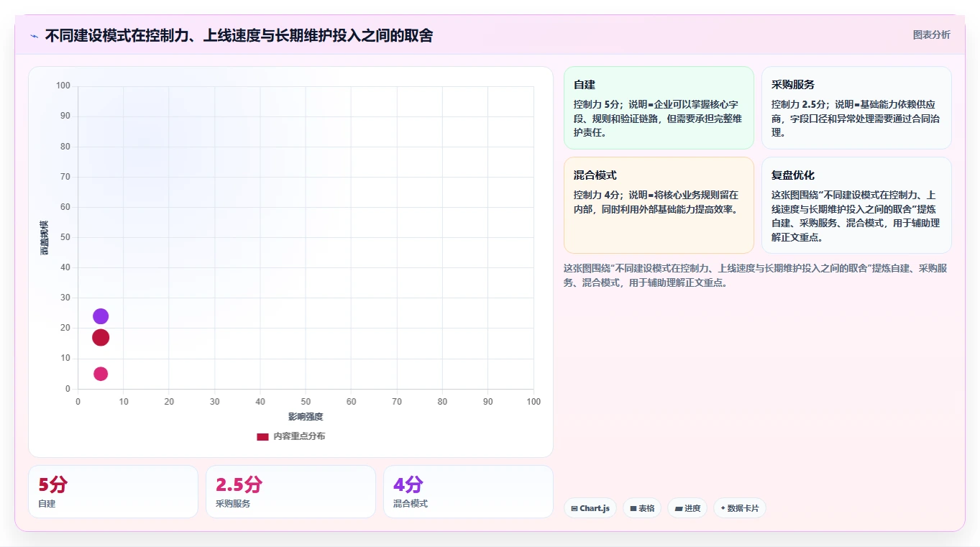The image size is (980, 547).
Task: Click the 进度 tag chip
Action: pos(687,508)
